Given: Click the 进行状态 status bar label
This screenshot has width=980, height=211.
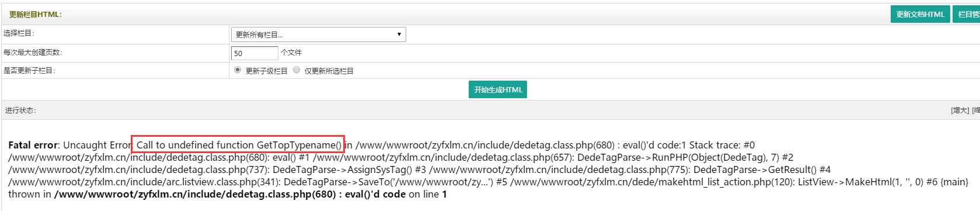Looking at the screenshot, I should point(20,110).
